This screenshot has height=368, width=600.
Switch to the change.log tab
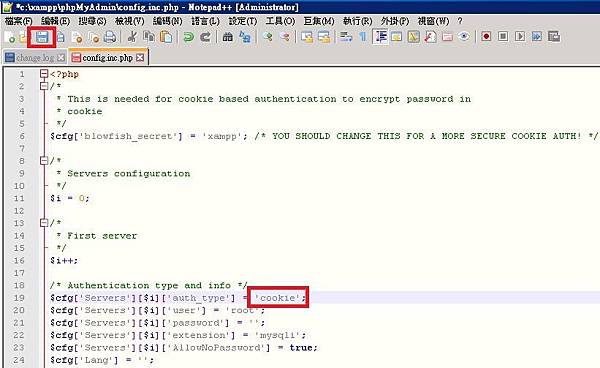[x=35, y=58]
